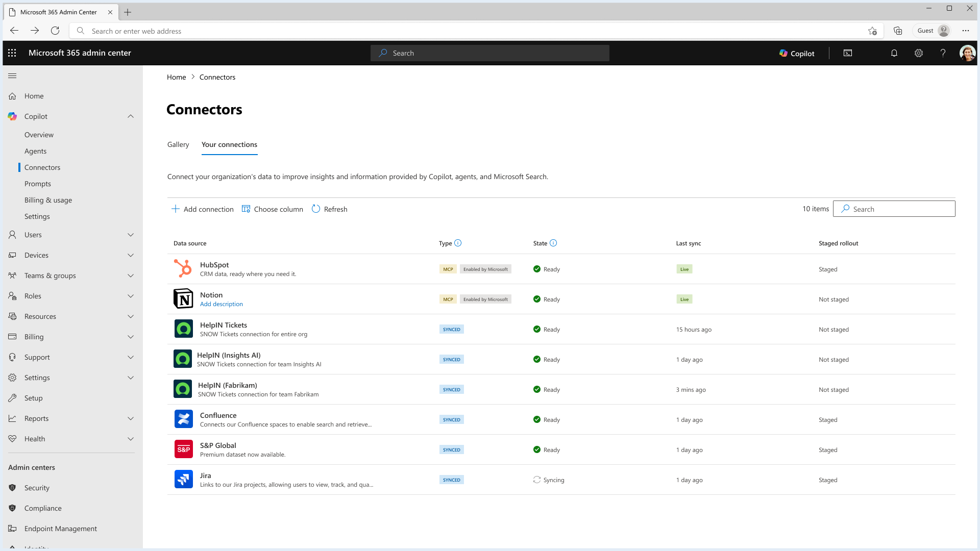This screenshot has width=980, height=551.
Task: Click the Jira connector logo
Action: [x=183, y=480]
